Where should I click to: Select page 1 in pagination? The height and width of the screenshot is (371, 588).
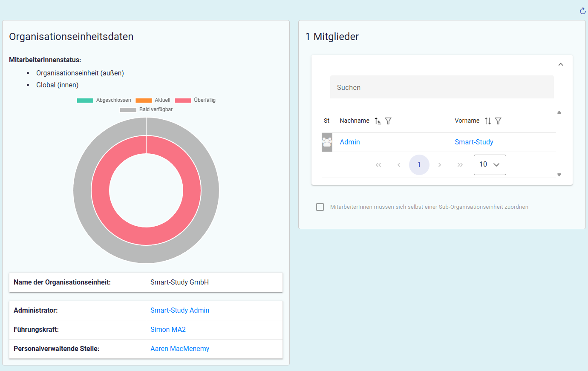click(x=419, y=165)
